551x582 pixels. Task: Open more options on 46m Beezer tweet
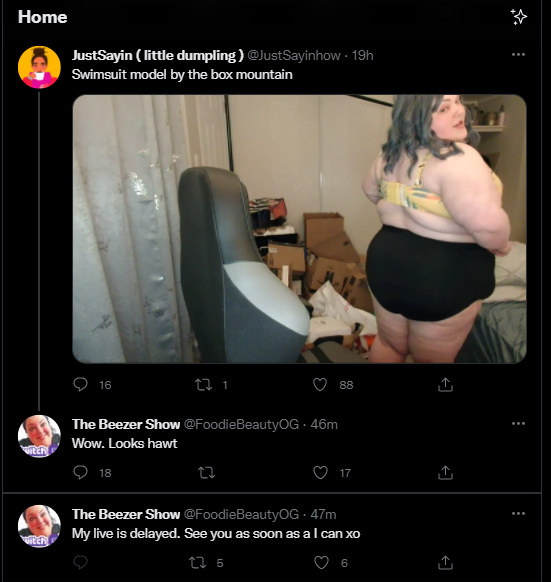tap(518, 424)
